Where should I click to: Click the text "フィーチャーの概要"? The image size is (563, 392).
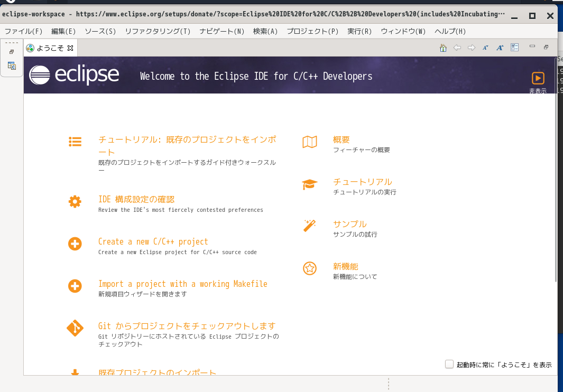[x=362, y=150]
